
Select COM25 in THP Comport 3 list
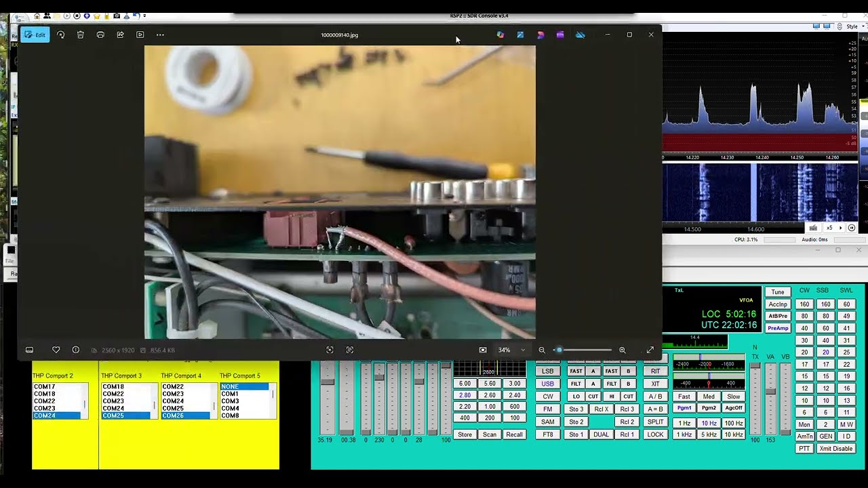point(126,415)
